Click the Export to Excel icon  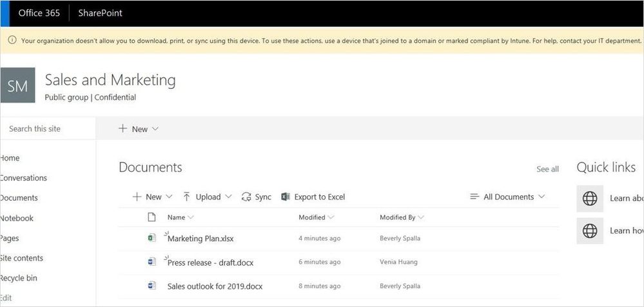click(286, 197)
